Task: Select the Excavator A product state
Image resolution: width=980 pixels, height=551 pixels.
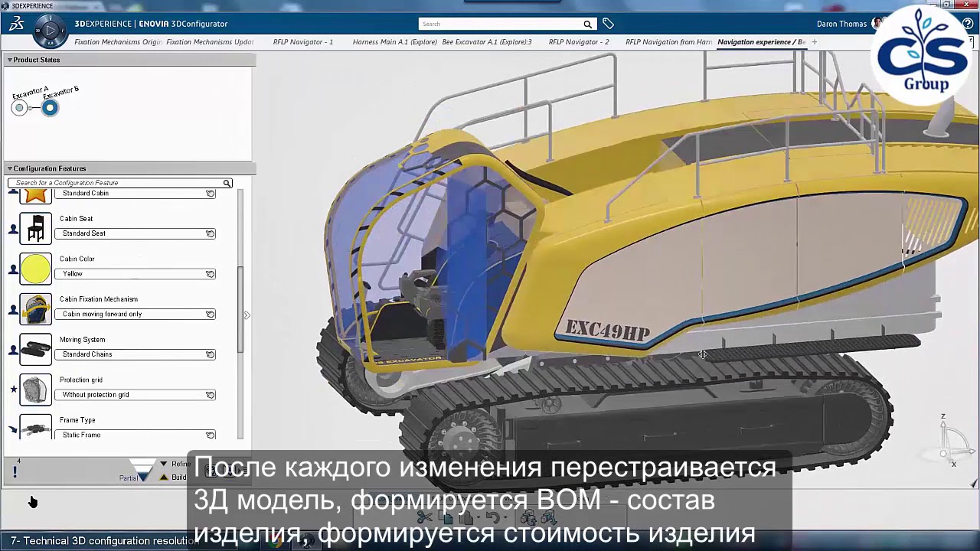Action: pyautogui.click(x=20, y=108)
